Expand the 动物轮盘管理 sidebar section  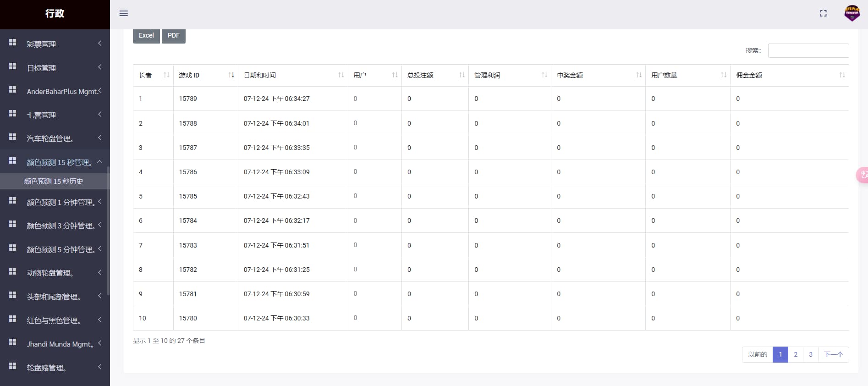55,273
